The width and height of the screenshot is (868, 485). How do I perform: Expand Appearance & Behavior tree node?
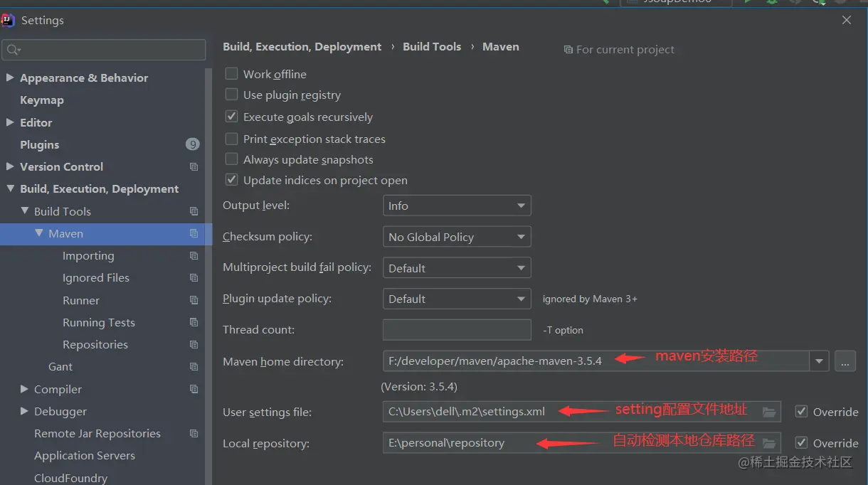click(x=10, y=78)
